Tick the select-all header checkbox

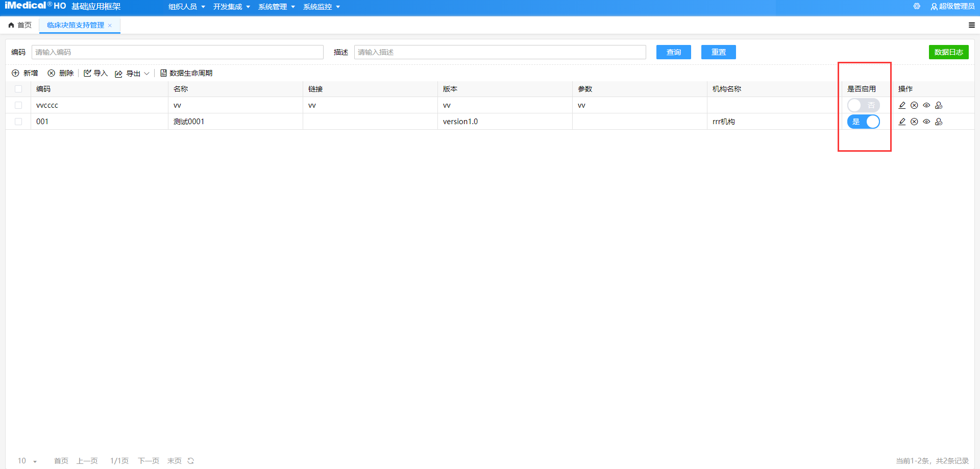(x=18, y=89)
